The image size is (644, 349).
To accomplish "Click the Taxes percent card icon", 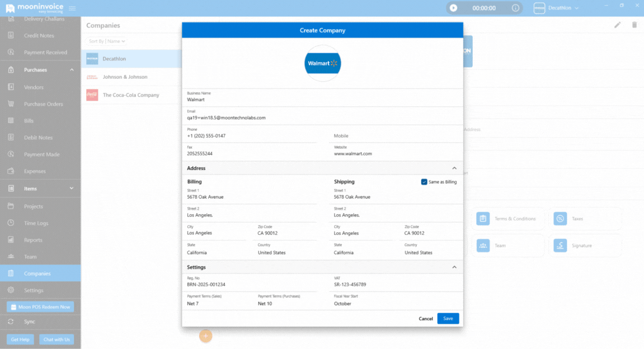I will tap(560, 219).
